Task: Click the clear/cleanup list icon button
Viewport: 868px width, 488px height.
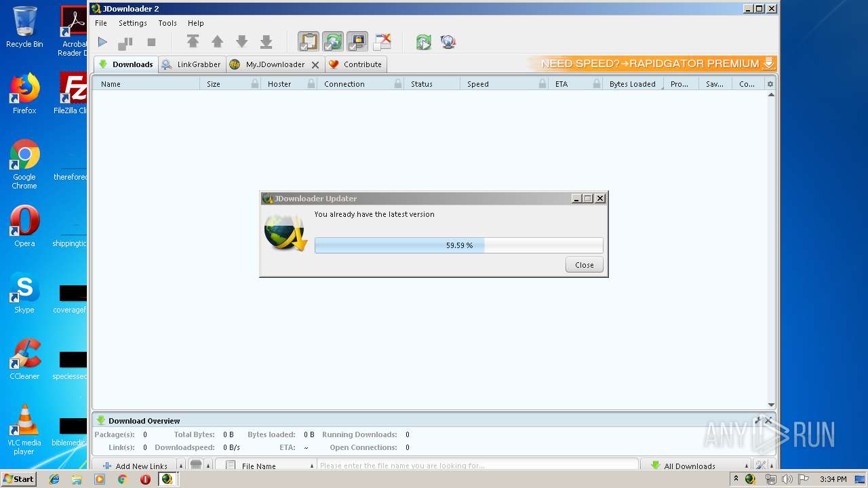Action: tap(196, 466)
